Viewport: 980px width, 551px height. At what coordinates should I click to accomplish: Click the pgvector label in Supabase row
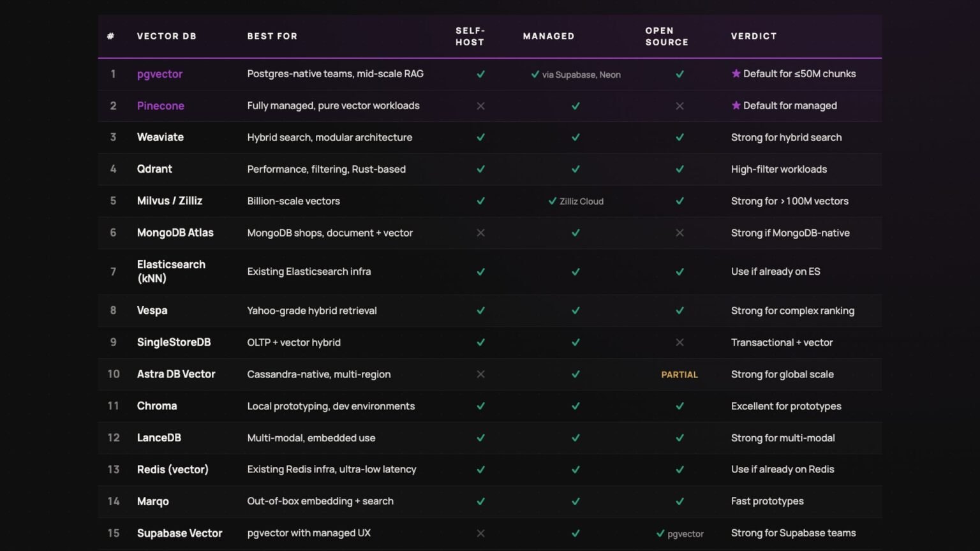685,534
